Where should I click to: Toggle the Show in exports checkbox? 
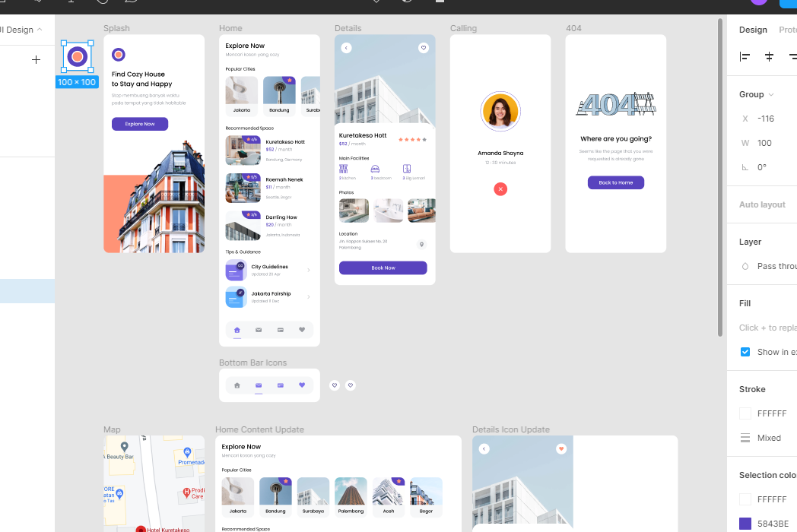[x=745, y=352]
